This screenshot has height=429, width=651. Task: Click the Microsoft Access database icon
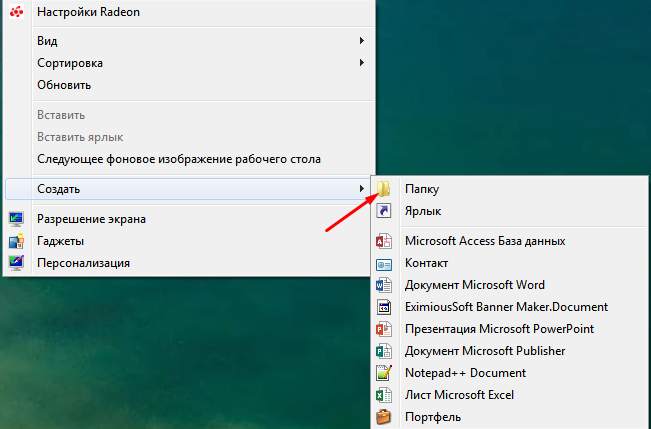(384, 241)
